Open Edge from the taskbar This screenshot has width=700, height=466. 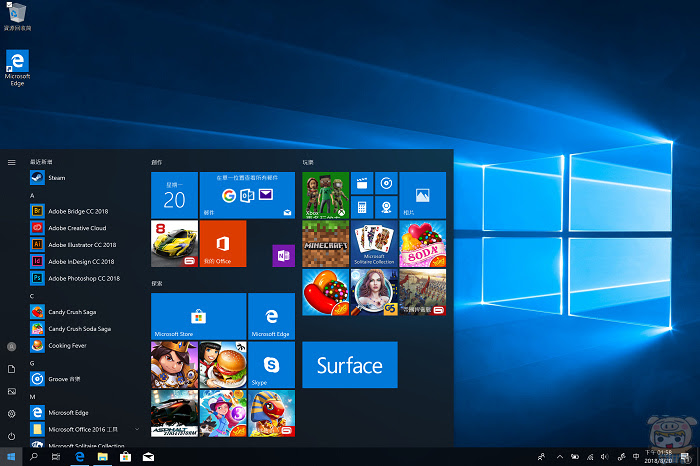80,457
